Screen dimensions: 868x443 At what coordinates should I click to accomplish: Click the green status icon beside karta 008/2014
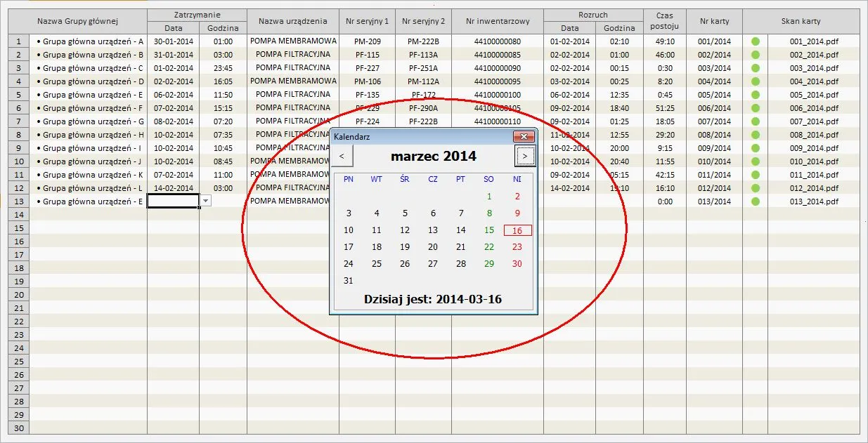[755, 135]
